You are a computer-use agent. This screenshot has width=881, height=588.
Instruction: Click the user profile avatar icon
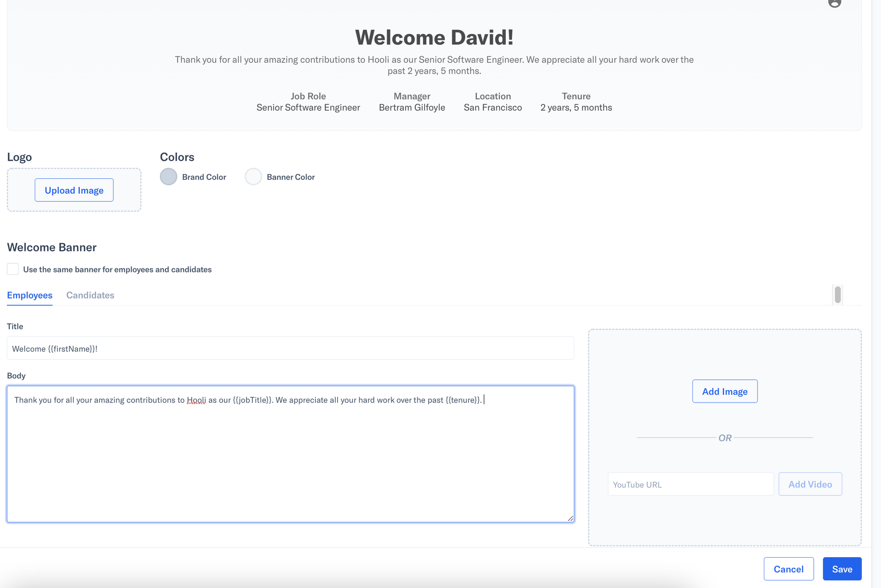click(x=834, y=3)
